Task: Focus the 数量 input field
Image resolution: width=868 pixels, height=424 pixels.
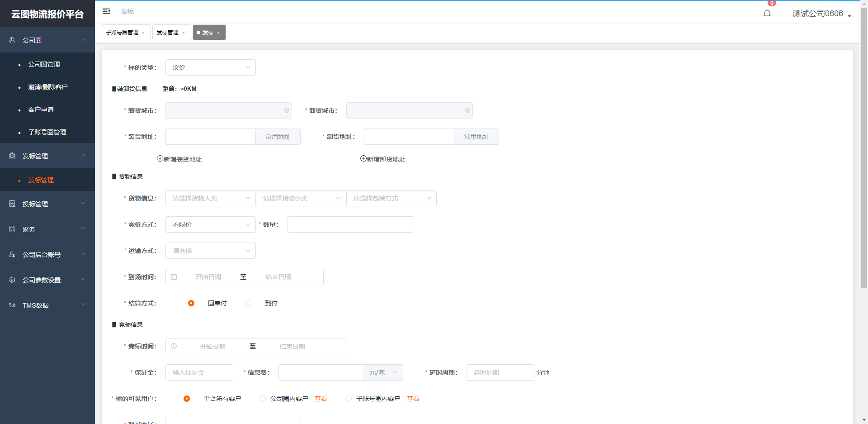Action: click(351, 224)
